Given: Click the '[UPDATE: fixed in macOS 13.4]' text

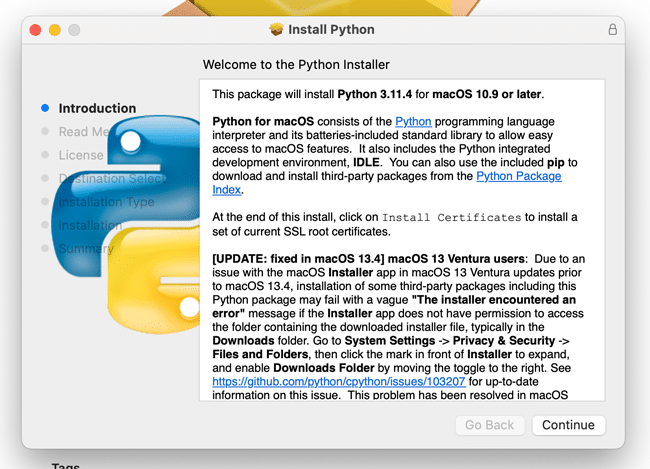Looking at the screenshot, I should click(298, 259).
